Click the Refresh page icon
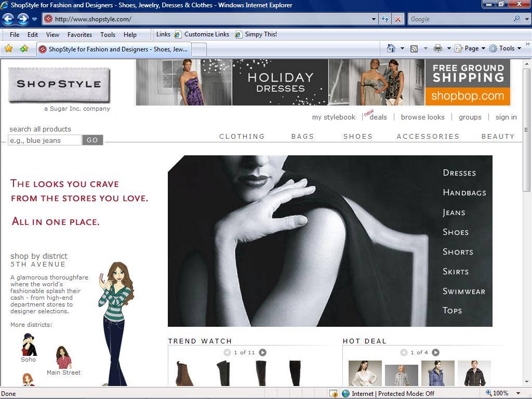The width and height of the screenshot is (532, 399). pyautogui.click(x=385, y=19)
